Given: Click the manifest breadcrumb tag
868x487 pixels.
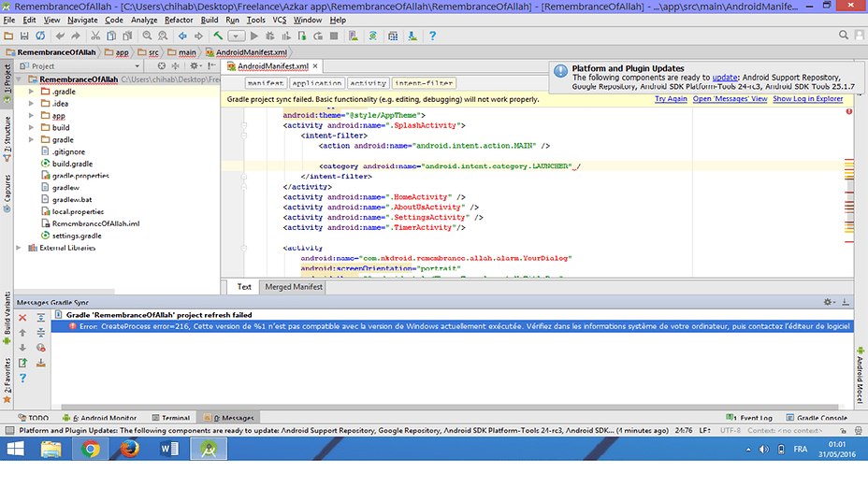Looking at the screenshot, I should pyautogui.click(x=265, y=83).
